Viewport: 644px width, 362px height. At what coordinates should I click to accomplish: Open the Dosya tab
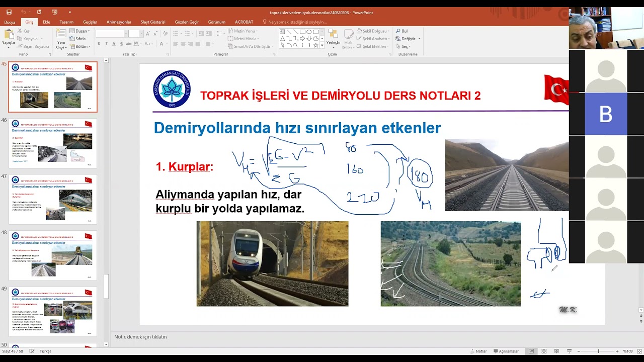[x=10, y=22]
